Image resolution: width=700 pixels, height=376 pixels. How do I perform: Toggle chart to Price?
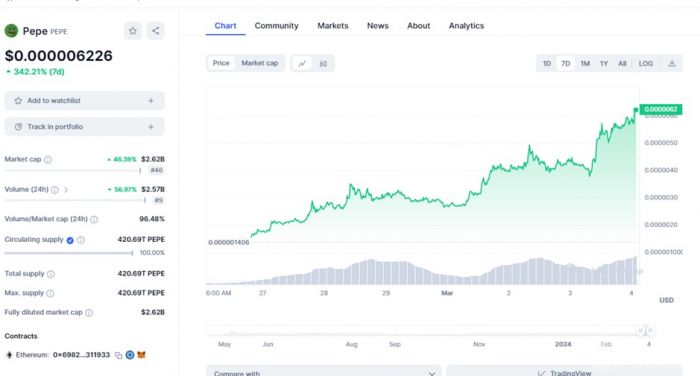(x=221, y=63)
